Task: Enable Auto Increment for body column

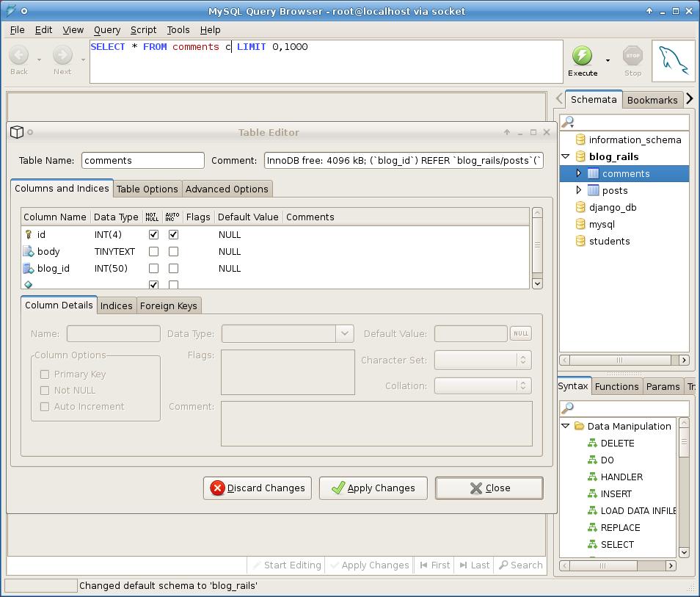Action: (x=174, y=252)
